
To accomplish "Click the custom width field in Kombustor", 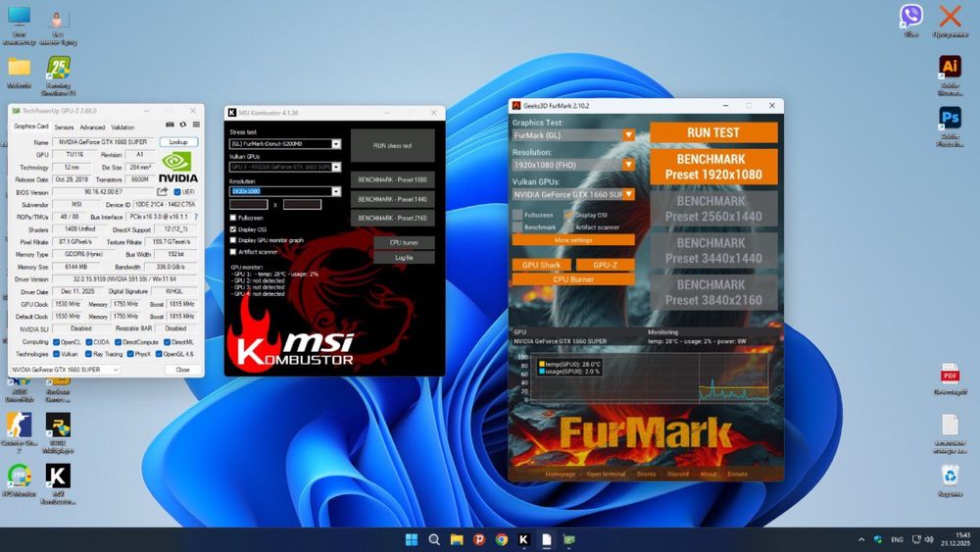I will pyautogui.click(x=249, y=204).
